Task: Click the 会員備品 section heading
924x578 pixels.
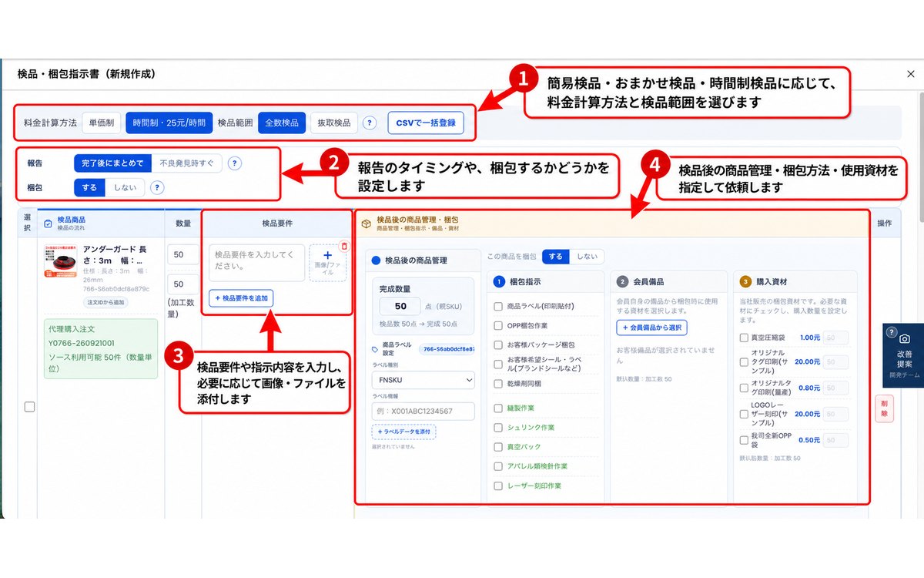Action: pos(648,282)
